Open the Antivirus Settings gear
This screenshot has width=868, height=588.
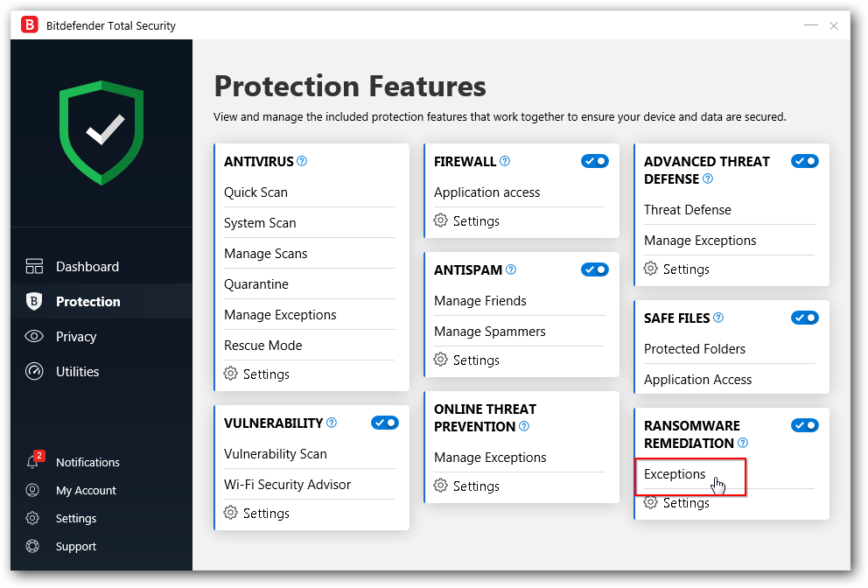coord(231,374)
